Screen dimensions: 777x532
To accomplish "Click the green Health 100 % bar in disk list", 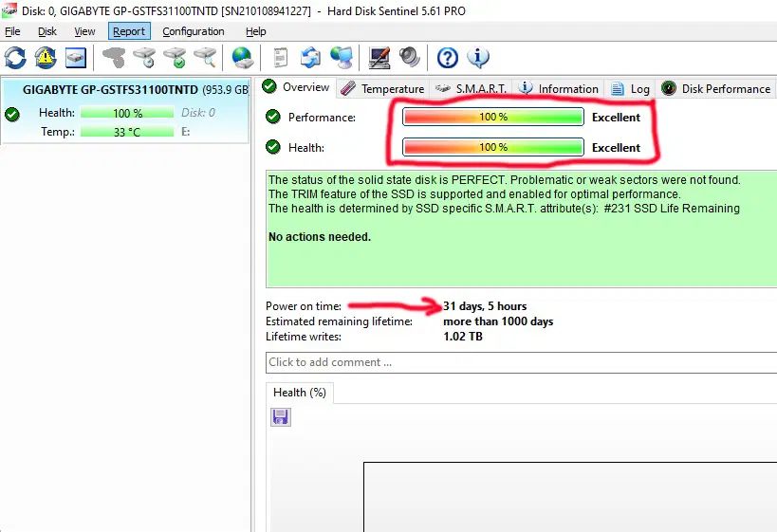I will point(127,113).
